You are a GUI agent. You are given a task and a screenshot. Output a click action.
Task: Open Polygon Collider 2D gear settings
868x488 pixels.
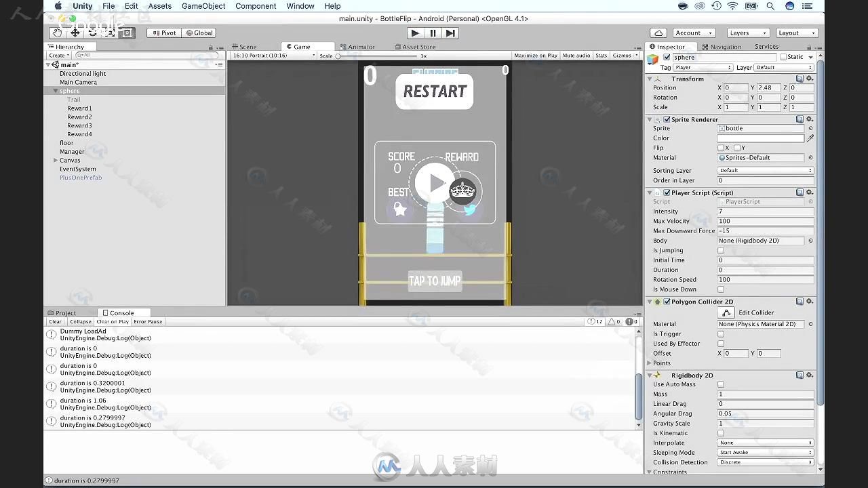[x=809, y=302]
